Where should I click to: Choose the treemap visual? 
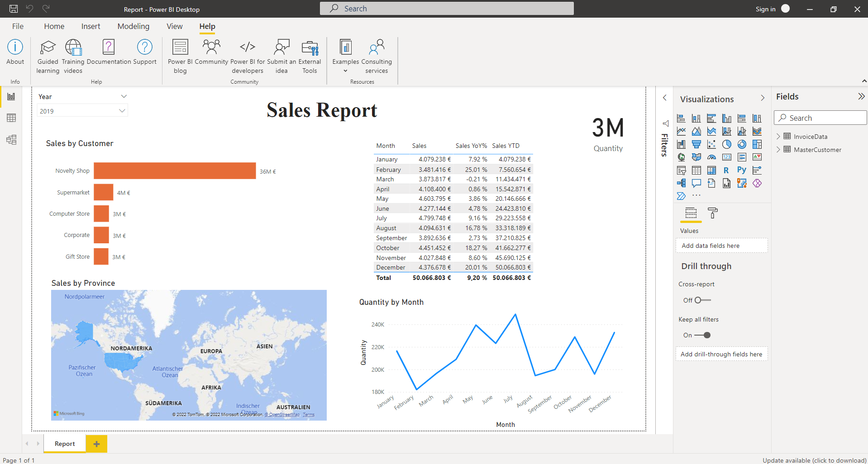[757, 144]
